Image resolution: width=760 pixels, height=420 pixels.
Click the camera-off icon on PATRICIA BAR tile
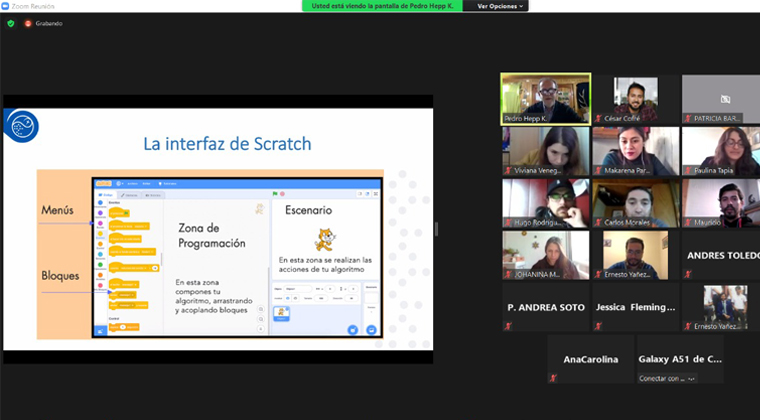click(725, 99)
